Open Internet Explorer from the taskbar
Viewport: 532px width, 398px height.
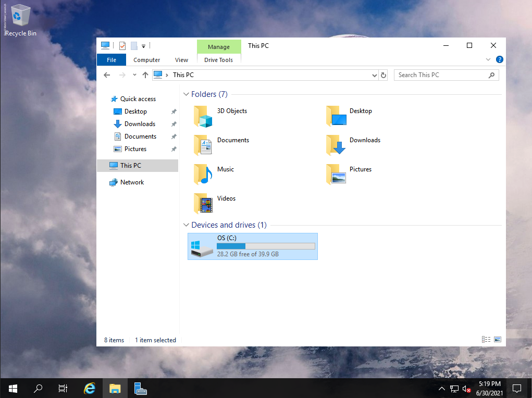pos(90,388)
